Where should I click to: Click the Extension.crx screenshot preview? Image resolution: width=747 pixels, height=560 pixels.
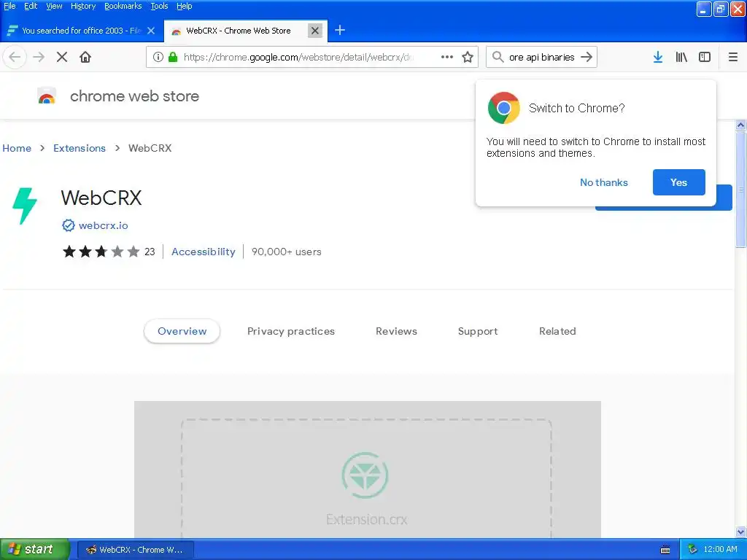368,470
